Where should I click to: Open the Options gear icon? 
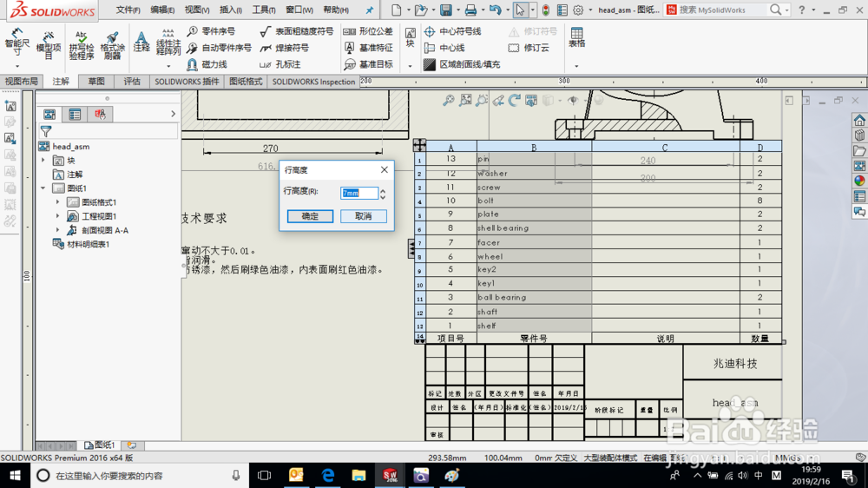pos(578,10)
